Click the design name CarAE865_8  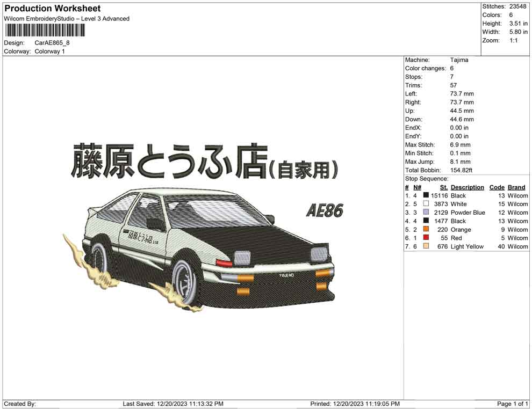(52, 43)
